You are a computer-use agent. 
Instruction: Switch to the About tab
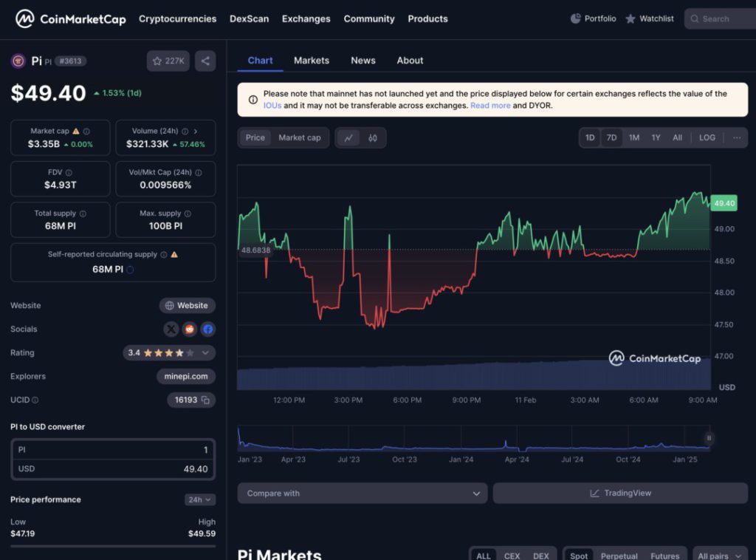pyautogui.click(x=410, y=61)
